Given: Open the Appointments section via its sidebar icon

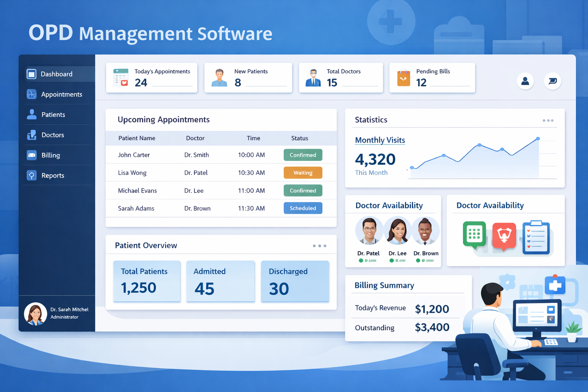Looking at the screenshot, I should 31,94.
